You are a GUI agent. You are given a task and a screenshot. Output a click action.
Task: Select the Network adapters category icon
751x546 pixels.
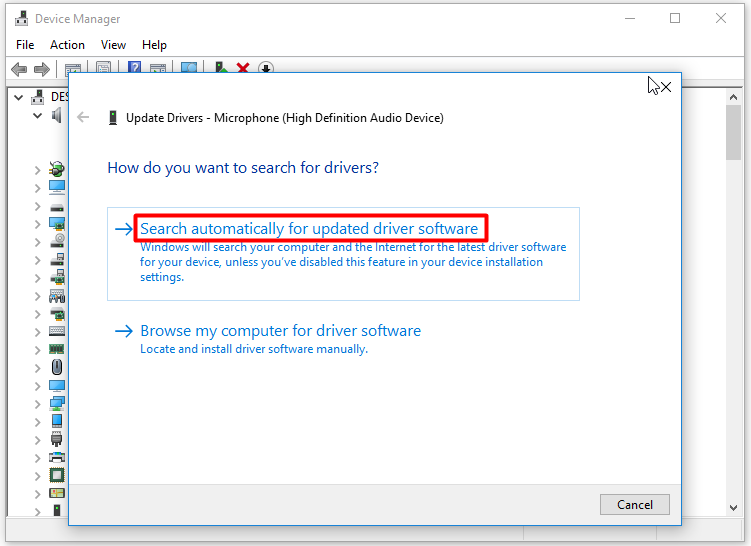pyautogui.click(x=57, y=403)
